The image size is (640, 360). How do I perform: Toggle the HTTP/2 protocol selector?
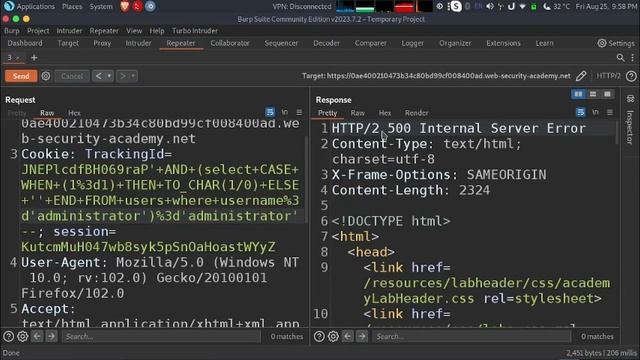click(x=608, y=76)
